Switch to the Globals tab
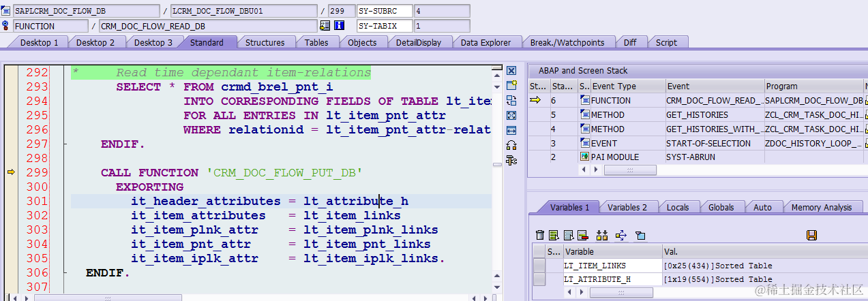 tap(721, 207)
